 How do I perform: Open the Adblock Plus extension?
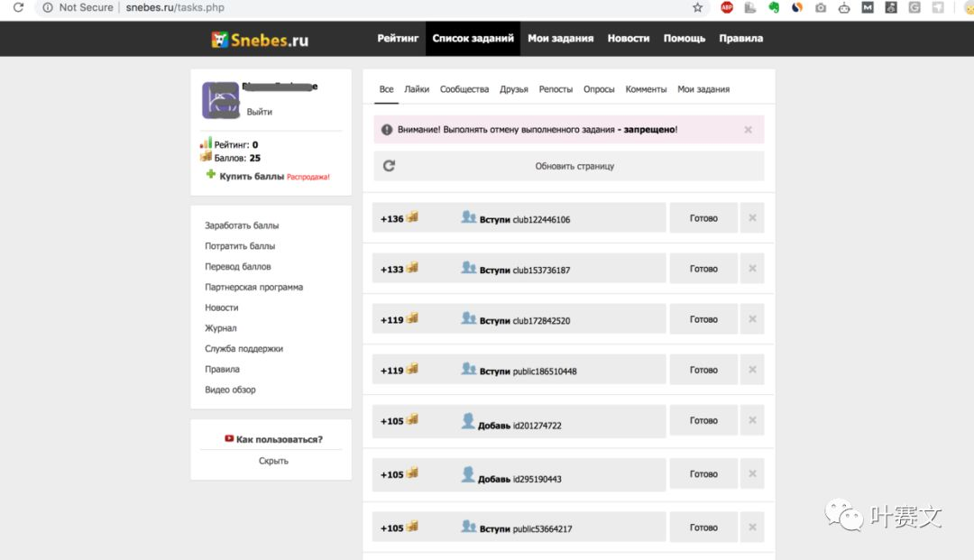tap(727, 8)
